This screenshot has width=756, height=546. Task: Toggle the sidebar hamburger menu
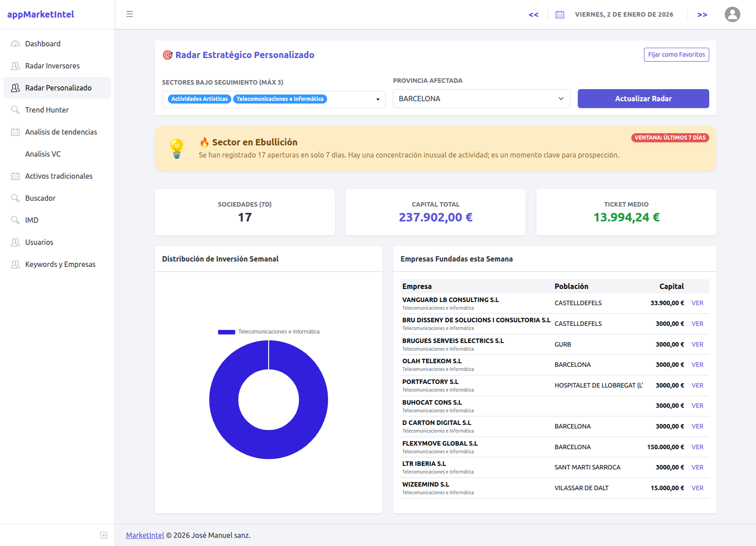[x=129, y=14]
